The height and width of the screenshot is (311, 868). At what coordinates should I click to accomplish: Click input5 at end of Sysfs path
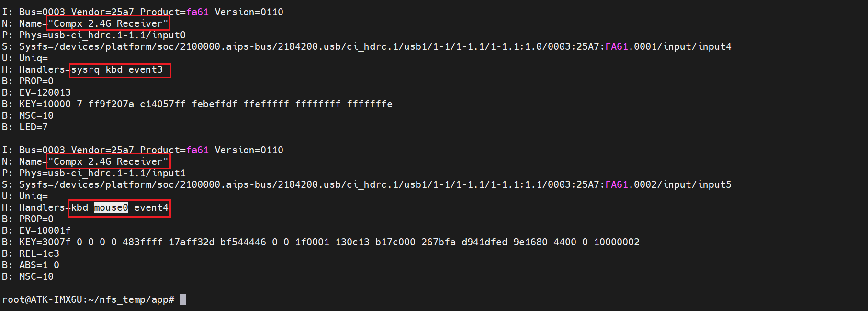coord(714,184)
